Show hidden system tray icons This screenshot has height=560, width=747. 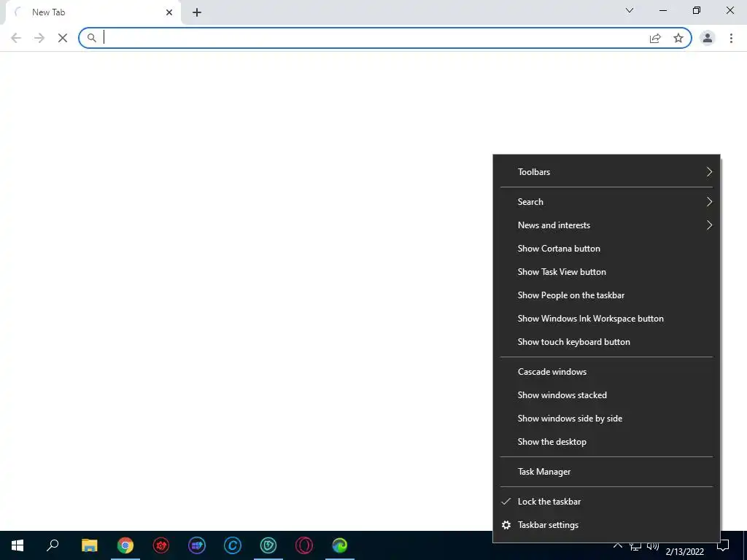click(x=617, y=545)
